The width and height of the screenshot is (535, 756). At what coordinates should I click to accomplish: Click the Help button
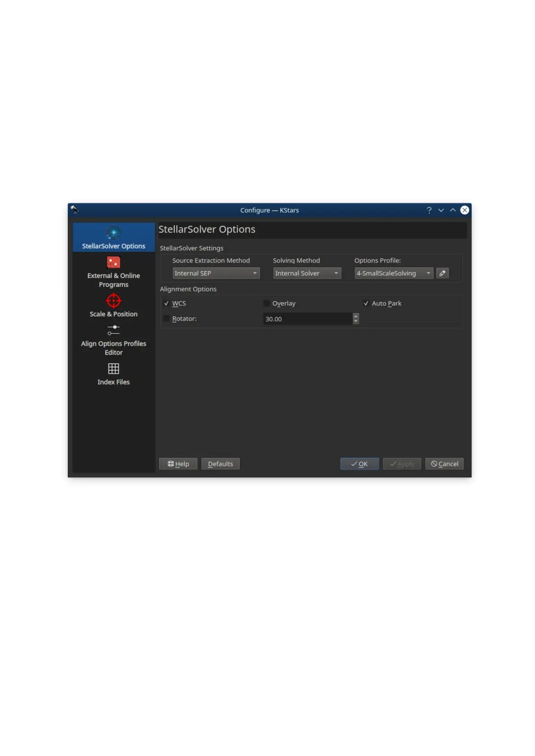point(178,464)
